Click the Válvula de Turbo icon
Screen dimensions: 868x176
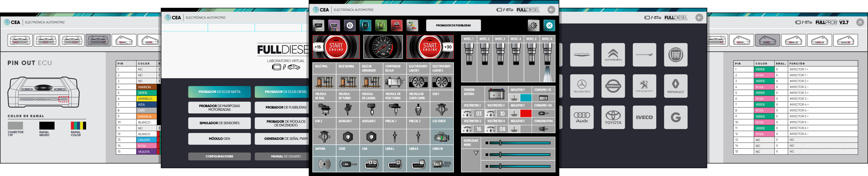(x=348, y=109)
